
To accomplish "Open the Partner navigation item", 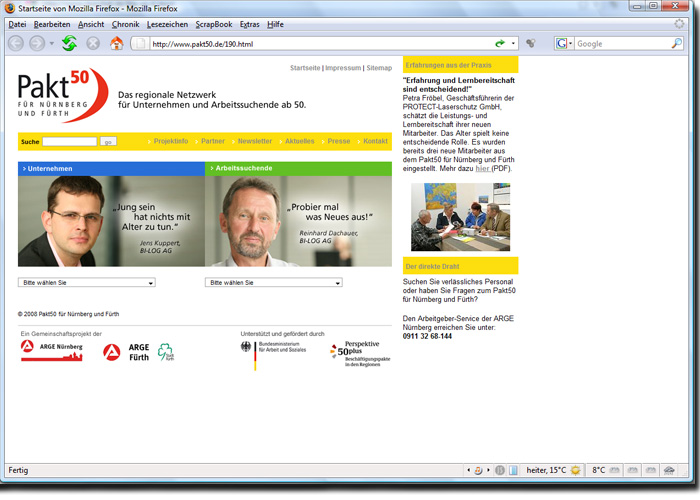I will click(212, 141).
